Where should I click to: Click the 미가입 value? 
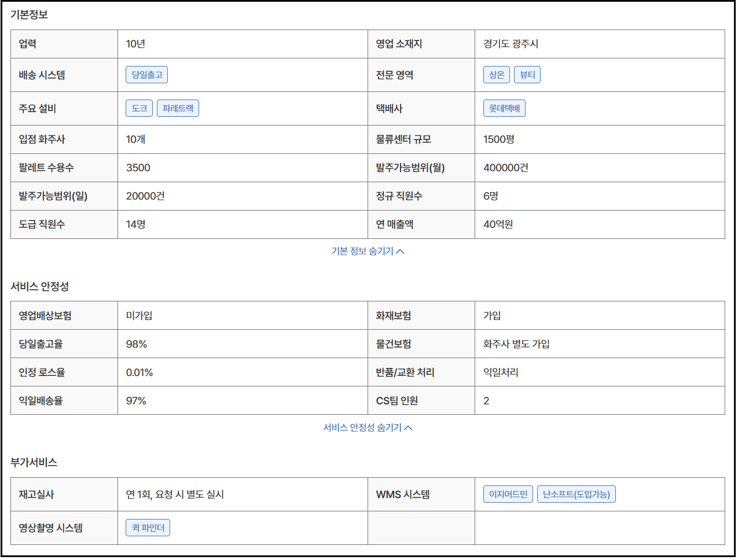point(139,316)
